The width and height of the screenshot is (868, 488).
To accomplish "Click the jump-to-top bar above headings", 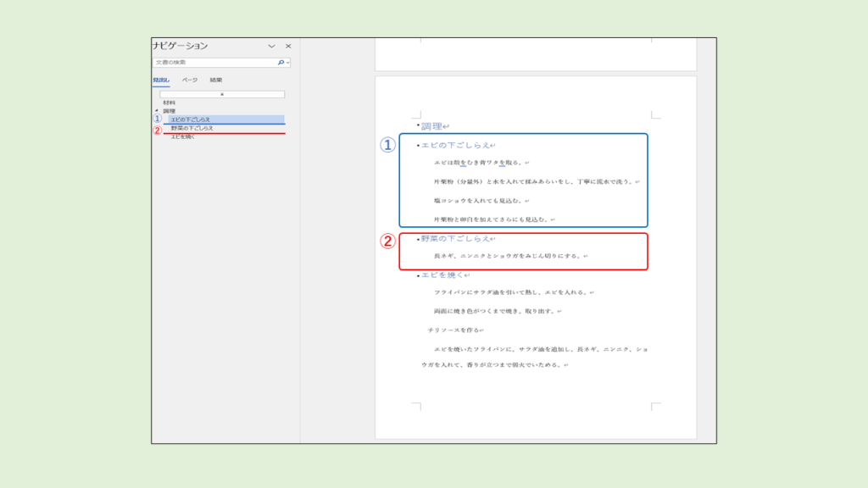I will click(222, 95).
